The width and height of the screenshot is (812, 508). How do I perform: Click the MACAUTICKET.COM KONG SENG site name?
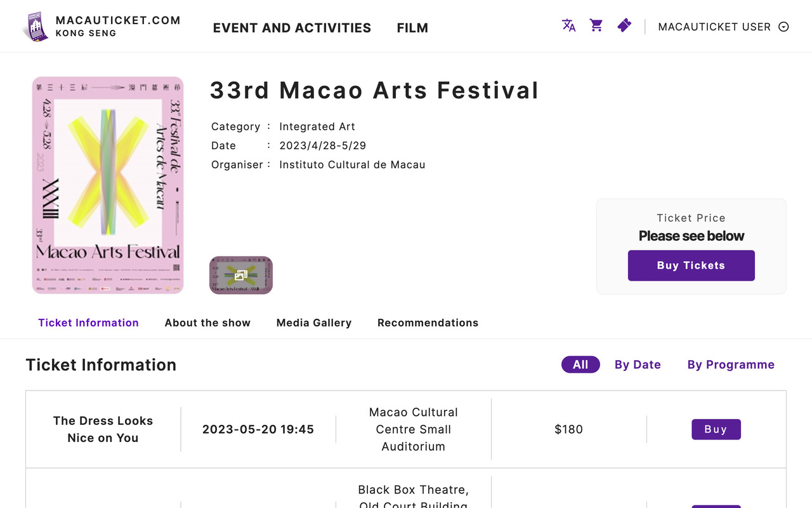[118, 26]
